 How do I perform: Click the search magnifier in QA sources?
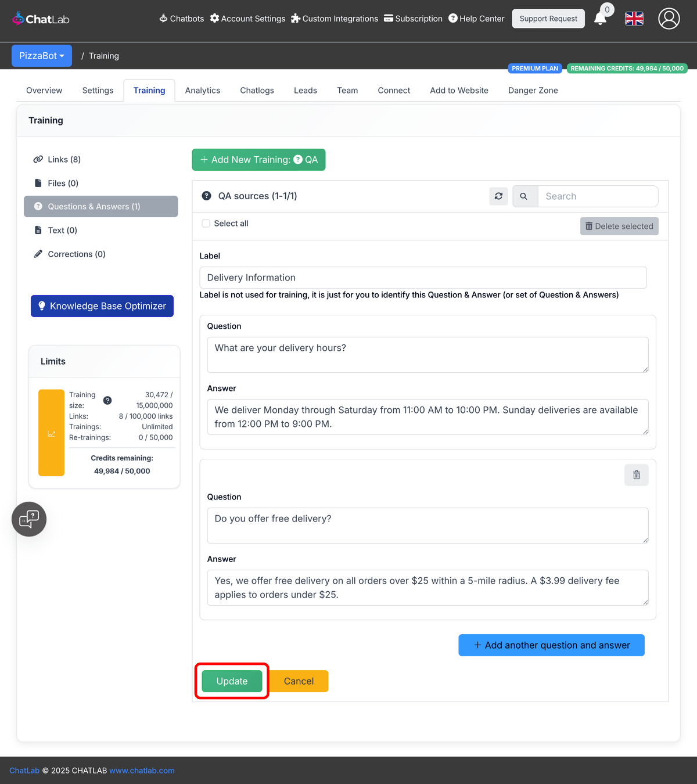pyautogui.click(x=524, y=196)
